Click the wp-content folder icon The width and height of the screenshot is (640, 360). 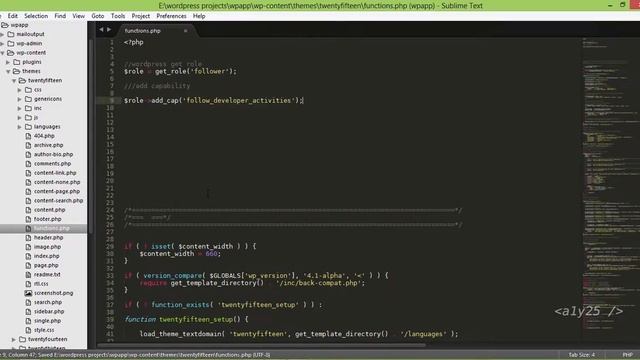coord(11,53)
